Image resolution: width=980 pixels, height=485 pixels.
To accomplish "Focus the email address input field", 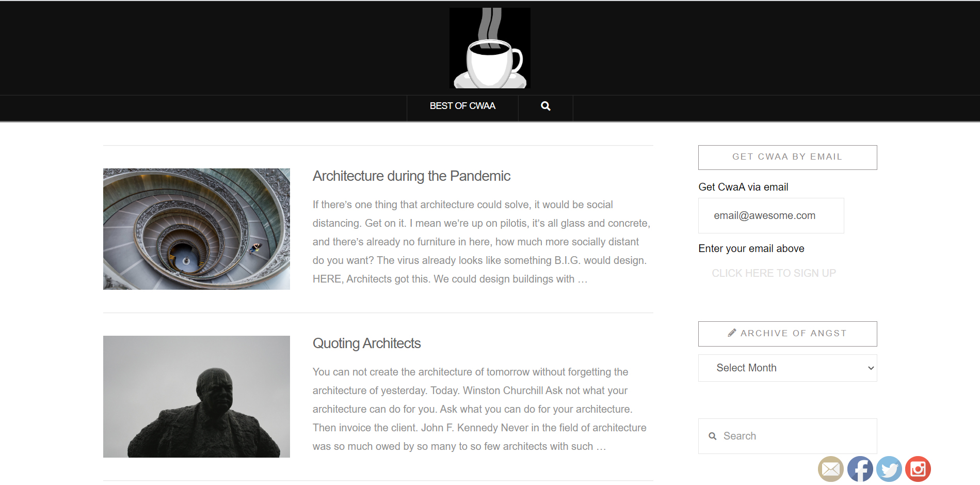I will click(x=771, y=216).
